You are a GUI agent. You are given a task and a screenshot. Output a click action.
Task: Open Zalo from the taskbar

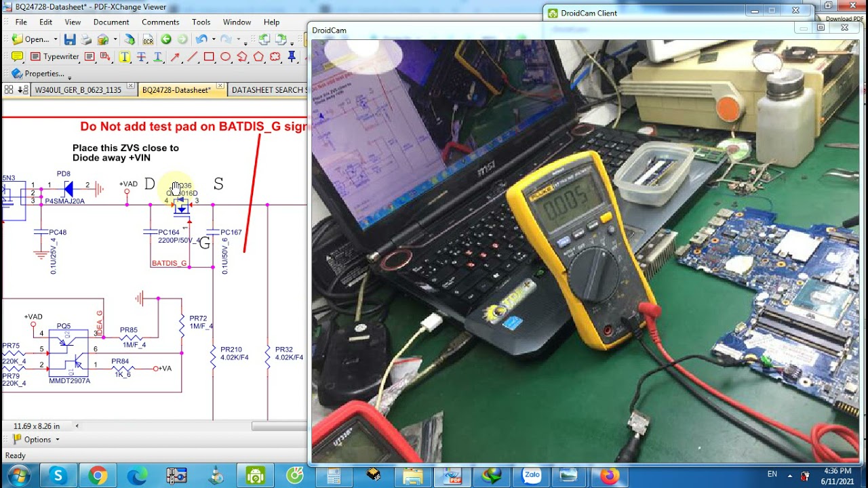[532, 476]
